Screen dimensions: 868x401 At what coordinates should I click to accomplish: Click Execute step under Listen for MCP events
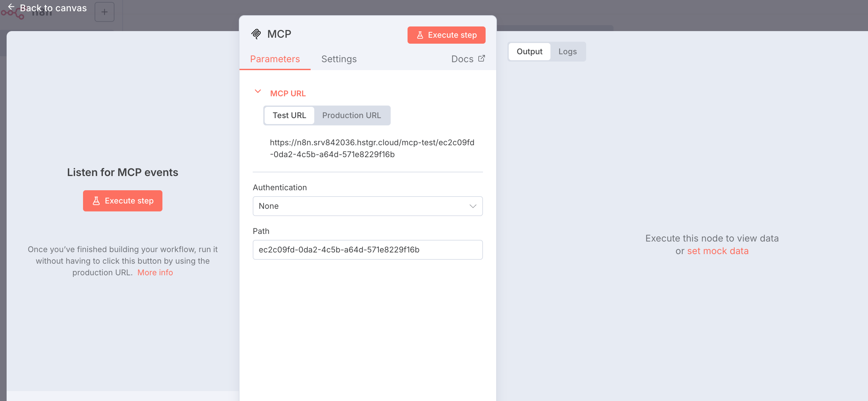(123, 201)
